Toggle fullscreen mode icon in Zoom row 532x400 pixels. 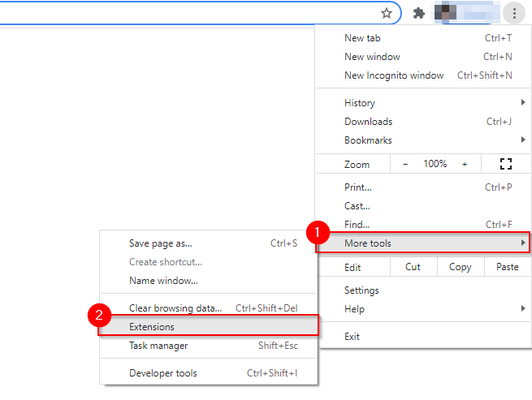coord(505,164)
